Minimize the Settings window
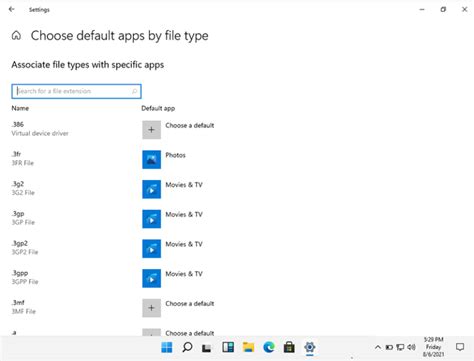474x361 pixels. 422,9
